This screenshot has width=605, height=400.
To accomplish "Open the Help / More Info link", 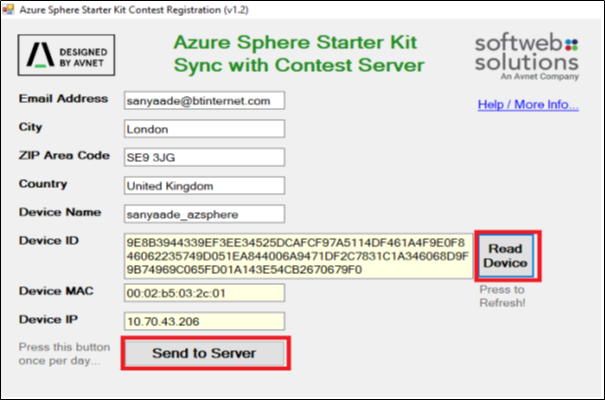I will [528, 103].
